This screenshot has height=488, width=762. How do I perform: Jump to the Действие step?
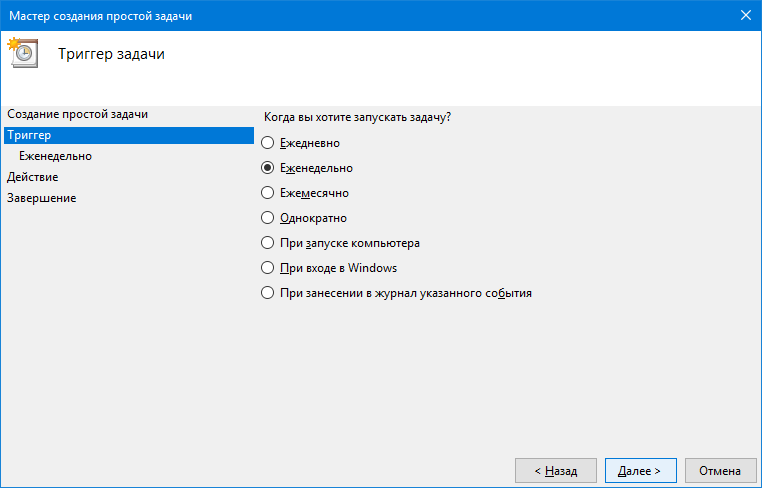pos(32,177)
